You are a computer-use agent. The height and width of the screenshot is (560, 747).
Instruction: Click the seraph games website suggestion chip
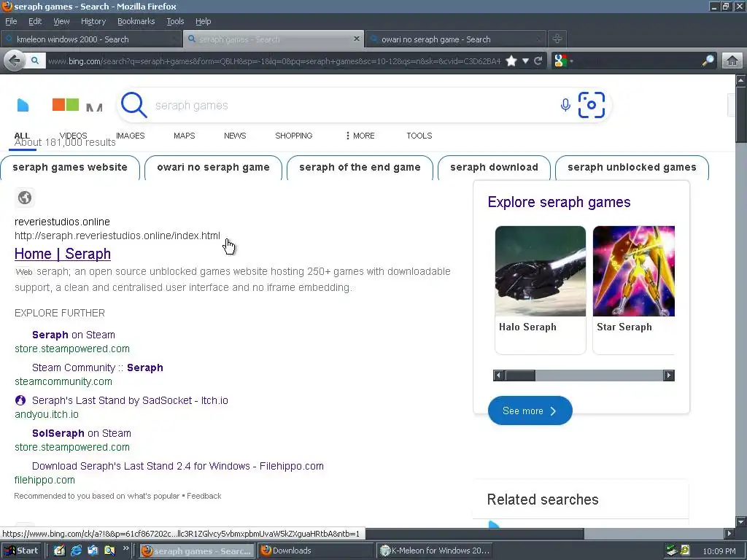[70, 167]
